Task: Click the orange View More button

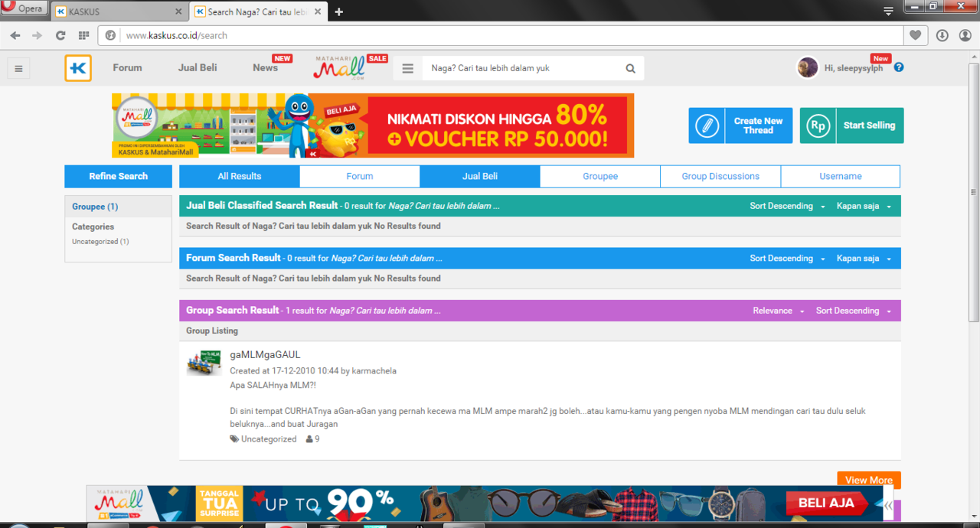Action: click(x=869, y=480)
